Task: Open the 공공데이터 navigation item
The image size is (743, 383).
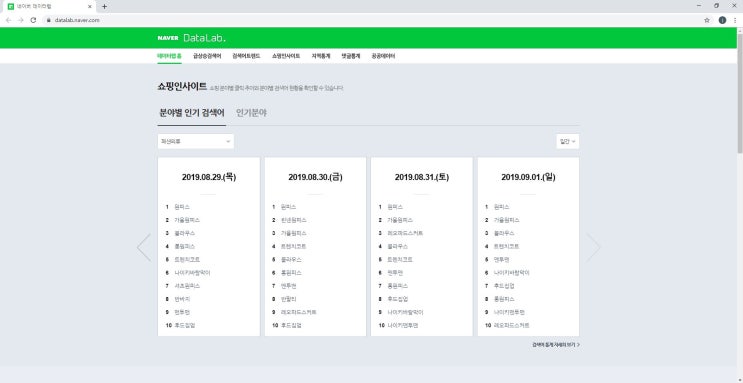Action: (383, 56)
